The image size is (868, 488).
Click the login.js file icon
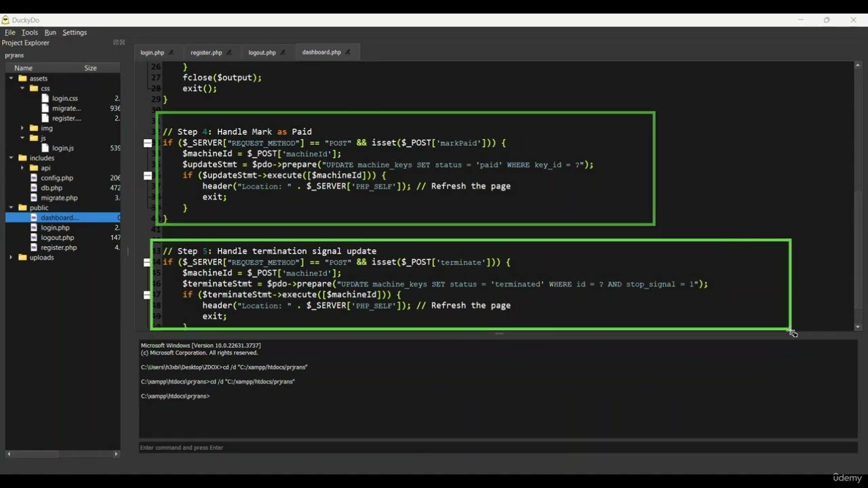tap(45, 148)
